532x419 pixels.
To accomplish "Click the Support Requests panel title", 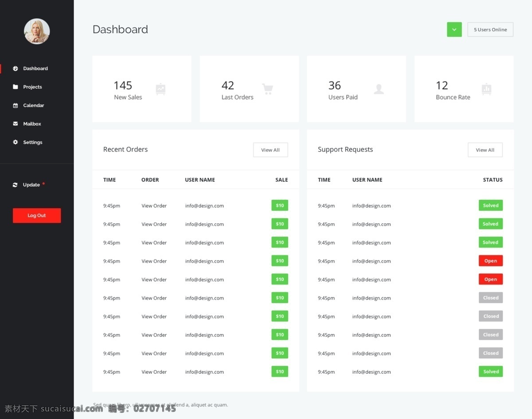I will click(x=345, y=150).
